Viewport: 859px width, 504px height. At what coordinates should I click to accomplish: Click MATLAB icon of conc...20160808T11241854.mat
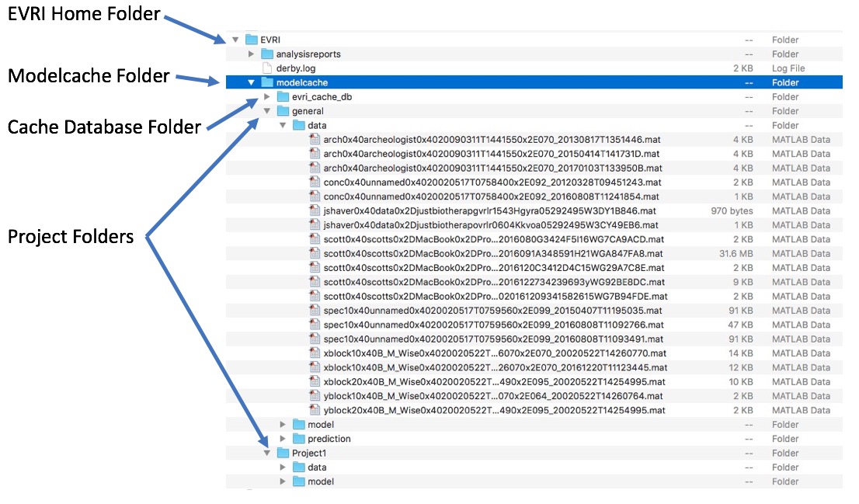[315, 196]
